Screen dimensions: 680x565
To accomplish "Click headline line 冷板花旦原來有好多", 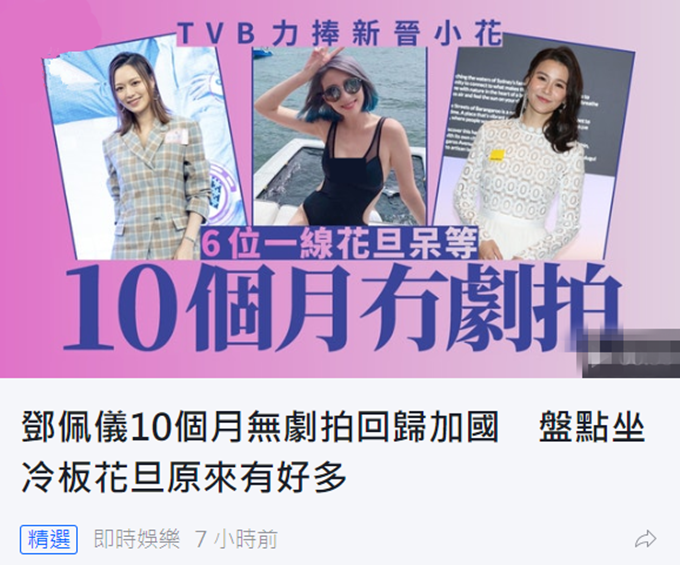I will (x=184, y=477).
